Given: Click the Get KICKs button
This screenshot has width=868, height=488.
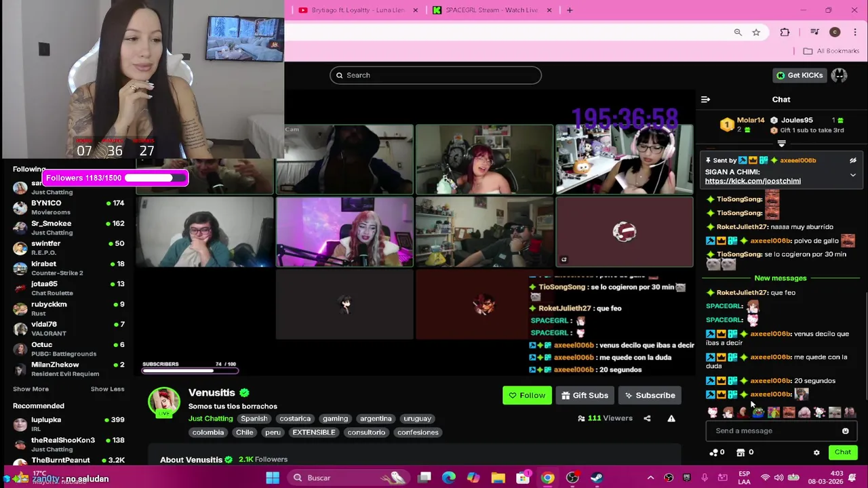Looking at the screenshot, I should pyautogui.click(x=800, y=75).
